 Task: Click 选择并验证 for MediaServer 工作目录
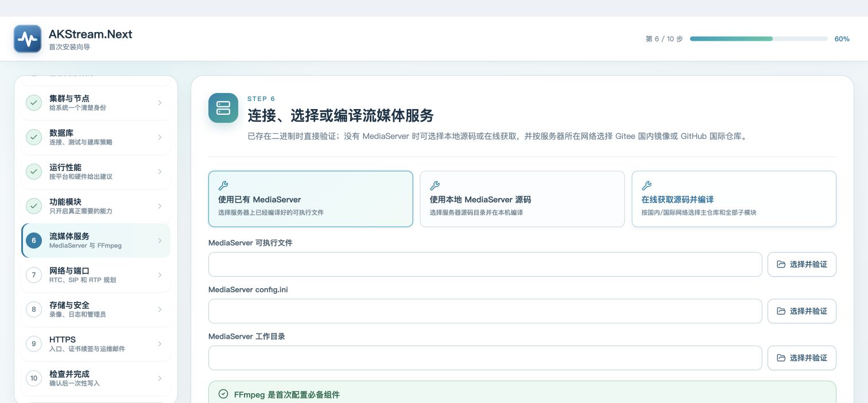(x=802, y=358)
